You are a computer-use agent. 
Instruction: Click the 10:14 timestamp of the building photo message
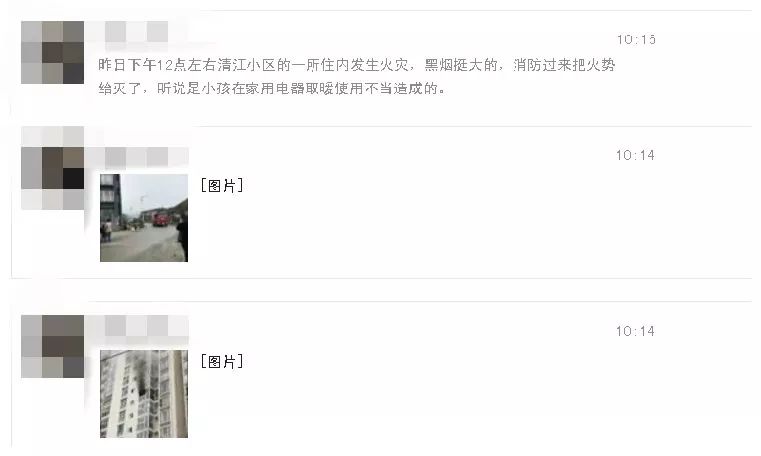[x=635, y=331]
